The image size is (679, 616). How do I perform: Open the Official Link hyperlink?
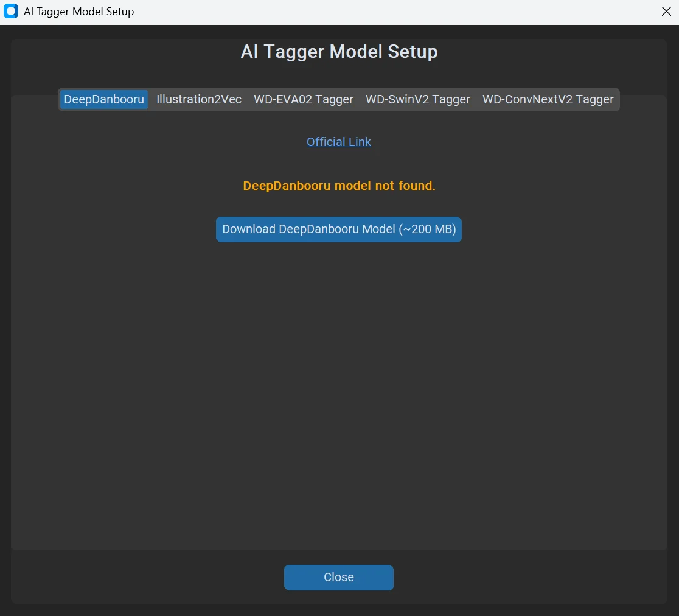(339, 142)
